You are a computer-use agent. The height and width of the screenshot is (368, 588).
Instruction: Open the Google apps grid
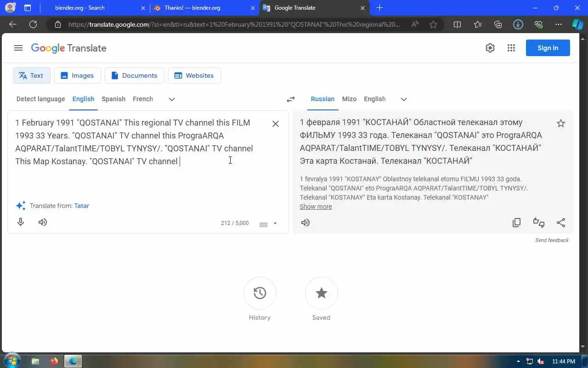[x=511, y=48]
